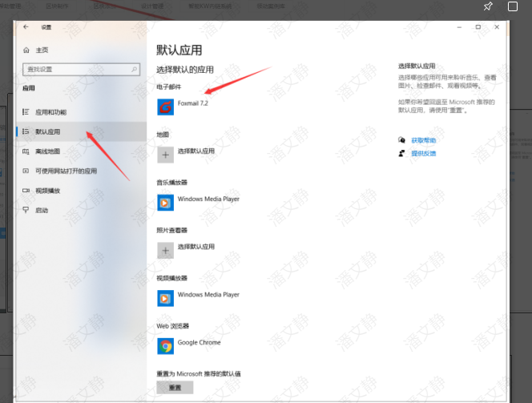The image size is (532, 403).
Task: Open the 提供反馈 link
Action: [423, 153]
